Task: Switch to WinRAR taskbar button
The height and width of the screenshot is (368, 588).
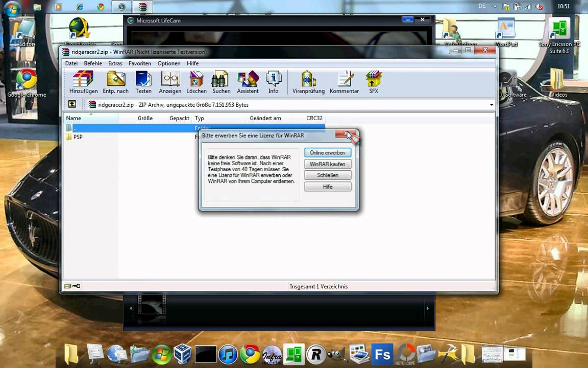Action: point(143,7)
